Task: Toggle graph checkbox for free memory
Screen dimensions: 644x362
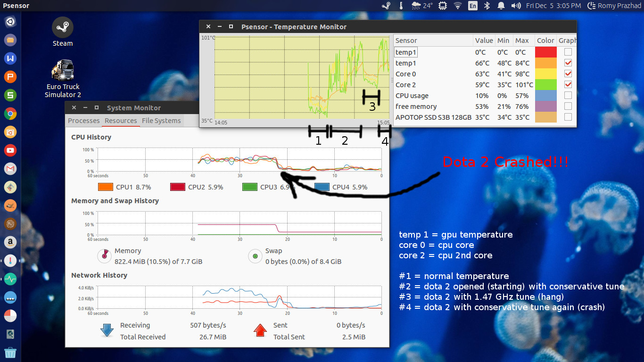Action: click(568, 107)
